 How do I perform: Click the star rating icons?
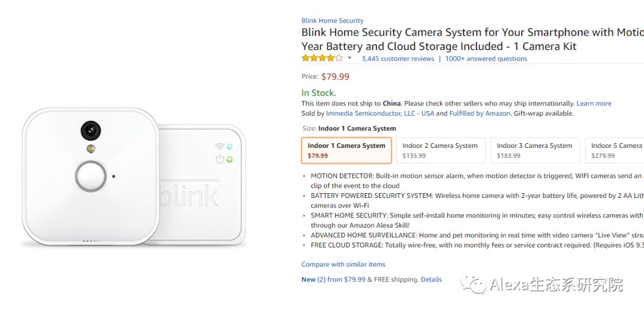(322, 58)
